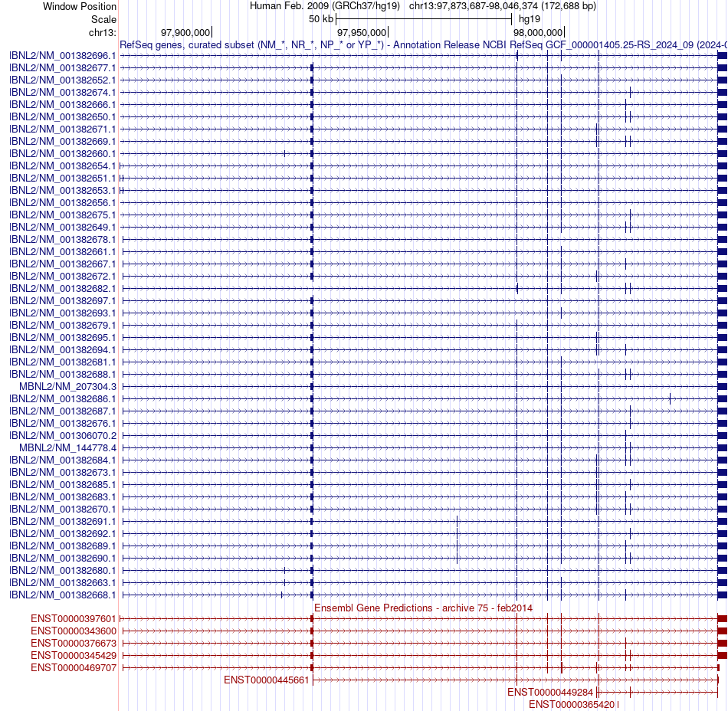Click the NM_001382654.1 transcript label
Viewport: 728px width, 711px height.
[x=63, y=166]
